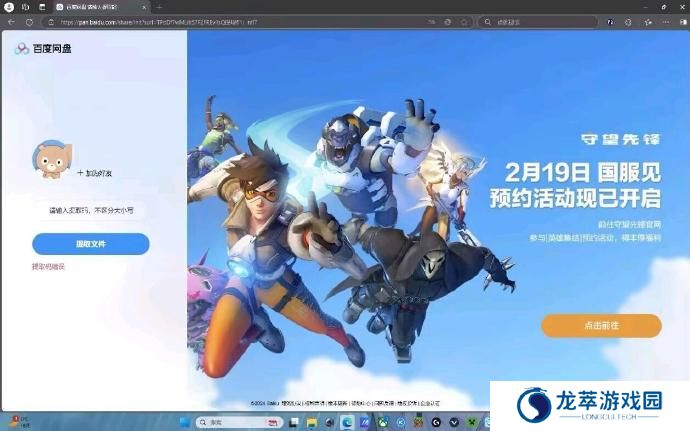
Task: Click the extraction code input field
Action: pyautogui.click(x=91, y=210)
